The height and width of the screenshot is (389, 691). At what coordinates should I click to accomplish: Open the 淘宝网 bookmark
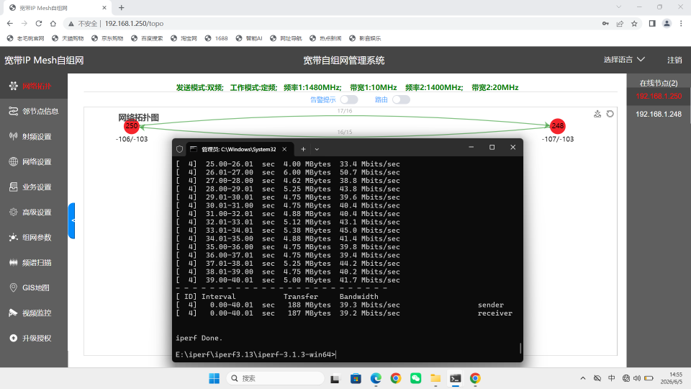(x=184, y=38)
